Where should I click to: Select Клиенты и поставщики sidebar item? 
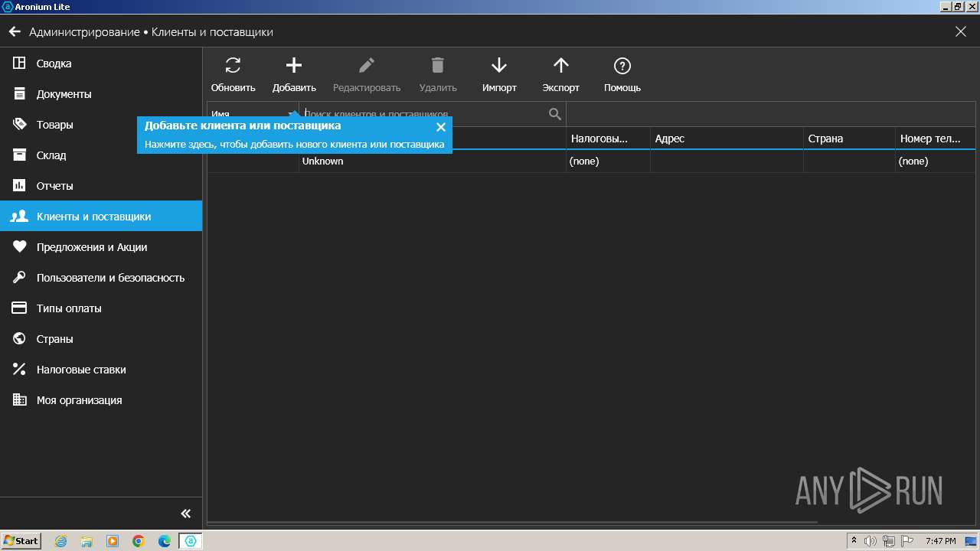coord(101,217)
